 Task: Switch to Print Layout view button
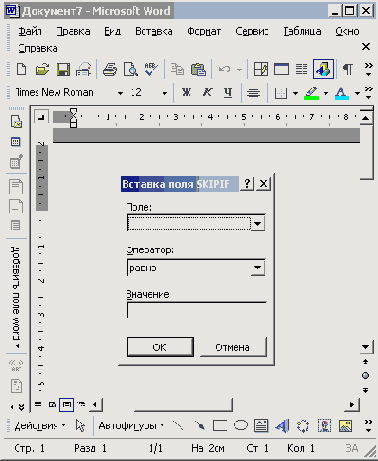(x=67, y=405)
